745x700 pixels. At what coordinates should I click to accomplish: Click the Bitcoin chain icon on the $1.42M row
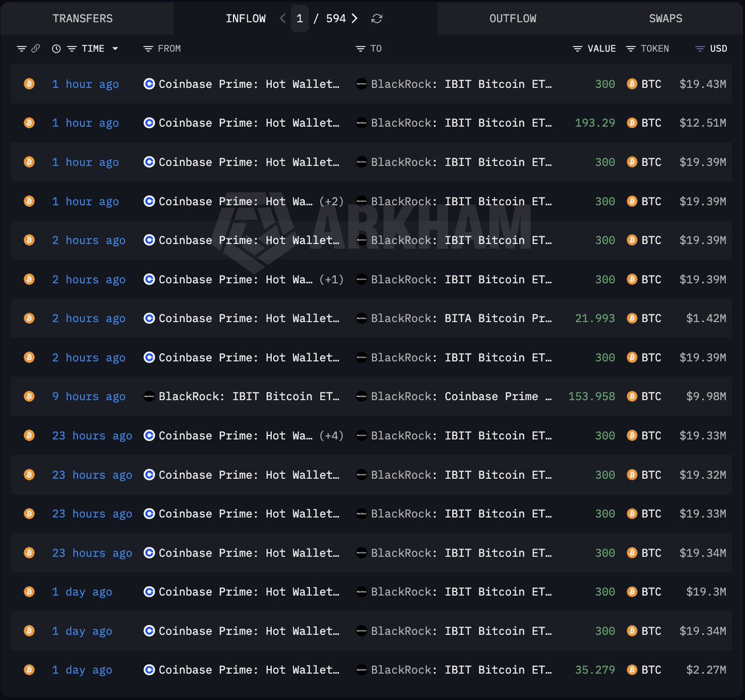(x=29, y=318)
